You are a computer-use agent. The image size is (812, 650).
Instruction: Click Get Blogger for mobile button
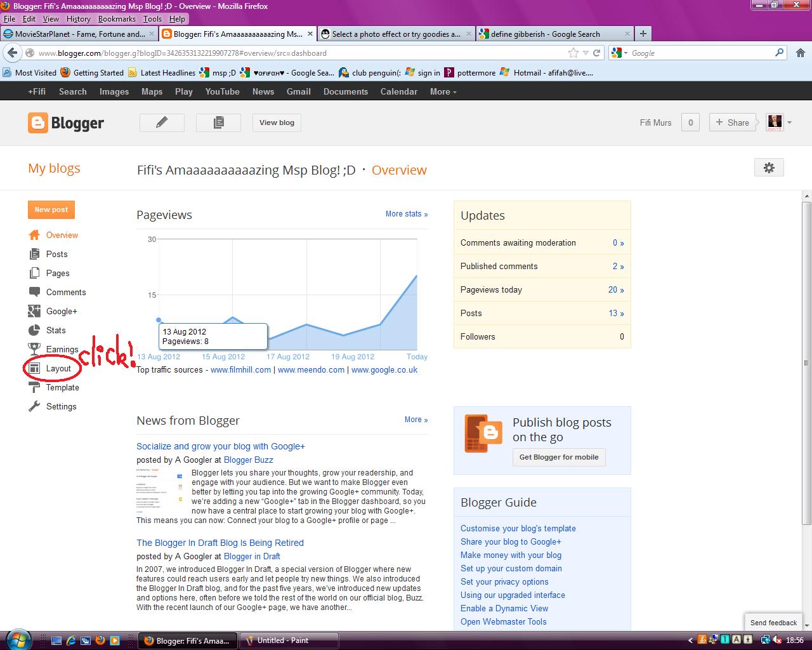tap(559, 457)
